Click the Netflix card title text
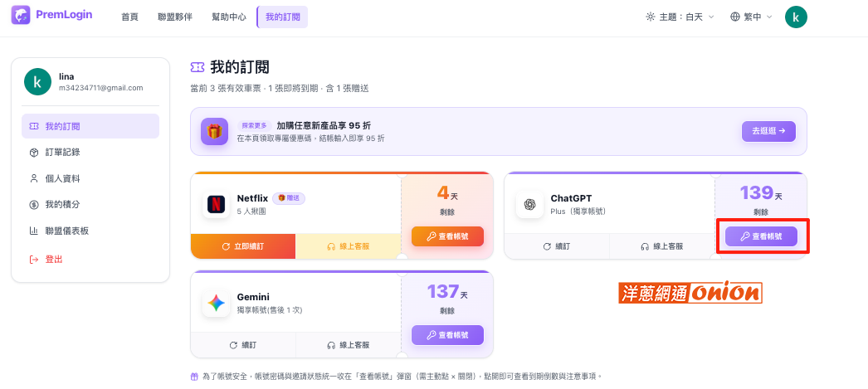Viewport: 868px width, 389px height. pyautogui.click(x=252, y=198)
